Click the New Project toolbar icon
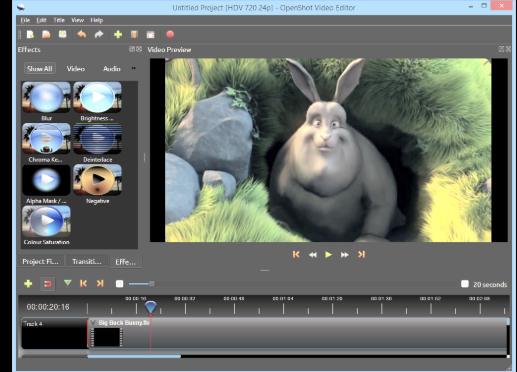517x372 pixels. pyautogui.click(x=30, y=34)
